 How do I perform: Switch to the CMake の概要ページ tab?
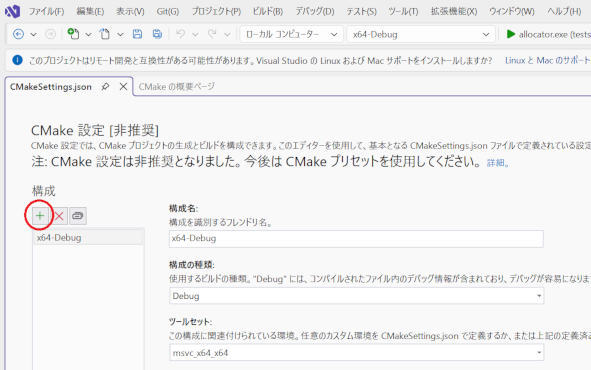176,87
